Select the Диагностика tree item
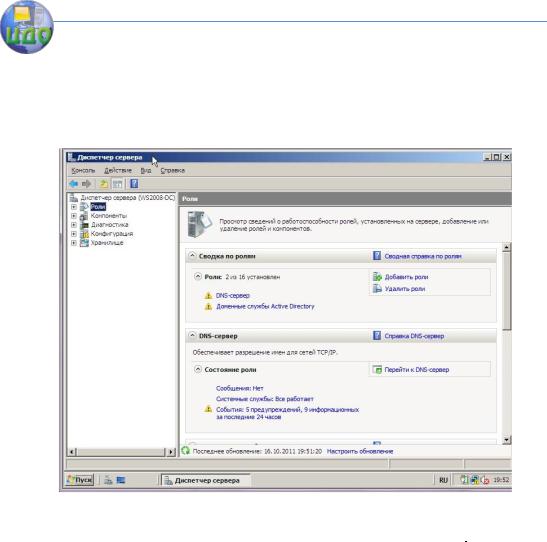Screen dimensions: 547x542 pyautogui.click(x=109, y=225)
